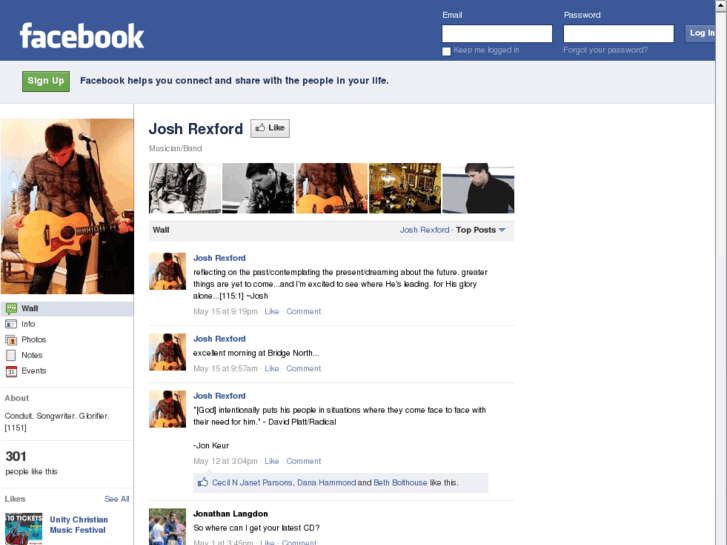Click the Like button next to Josh Rexford

click(270, 128)
